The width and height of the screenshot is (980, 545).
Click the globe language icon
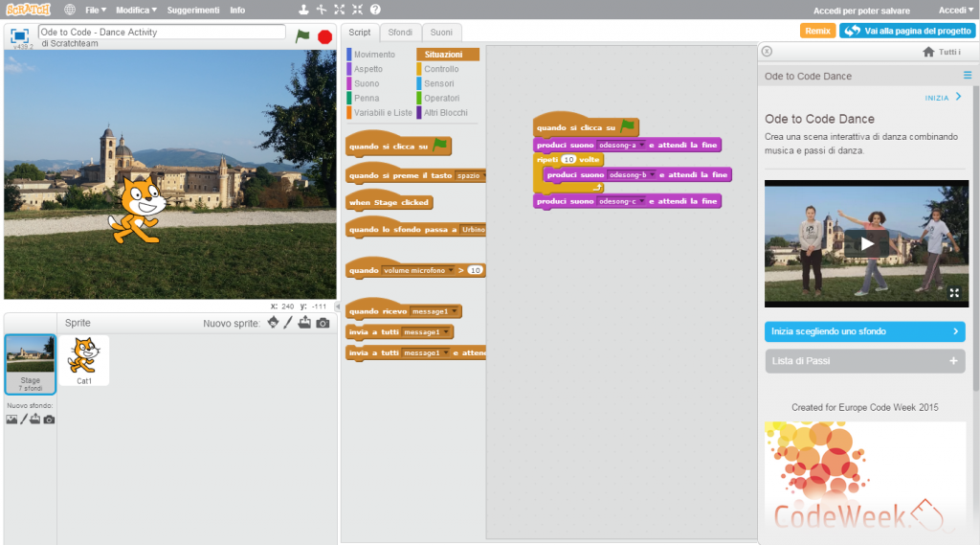click(70, 10)
